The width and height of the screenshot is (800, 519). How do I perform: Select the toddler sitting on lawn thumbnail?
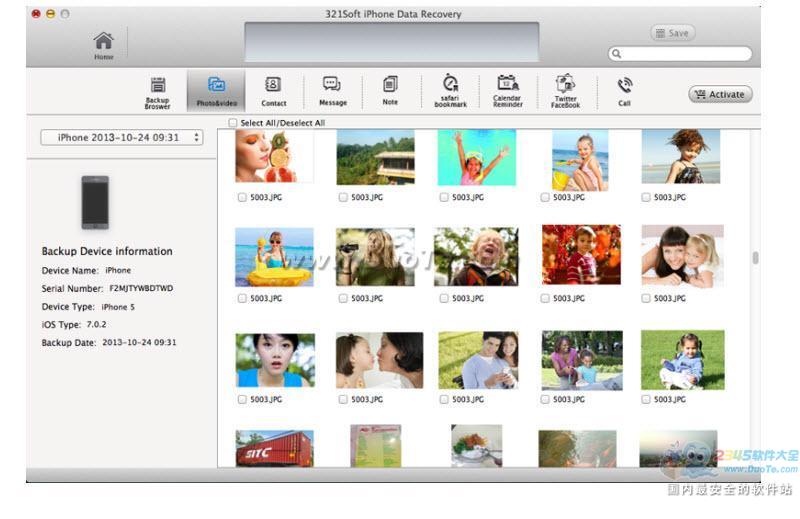pos(683,360)
